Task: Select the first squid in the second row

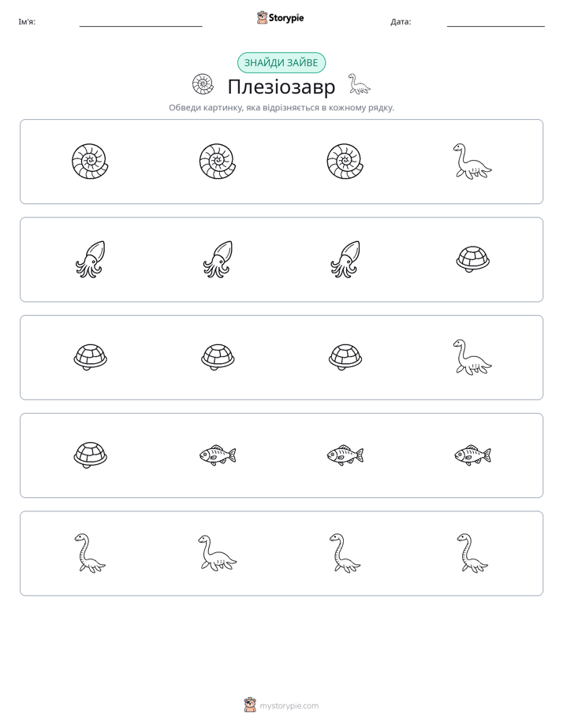Action: [x=90, y=259]
